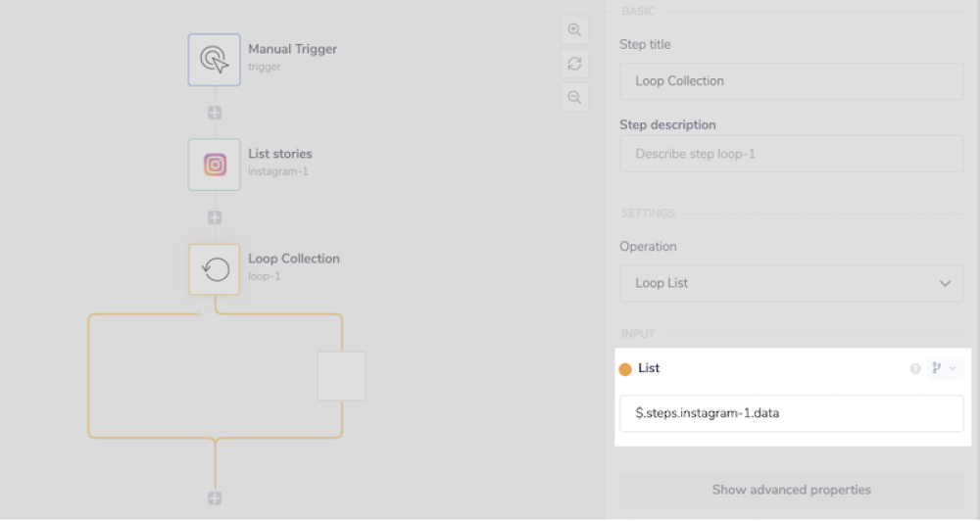This screenshot has width=980, height=521.
Task: Reset the canvas zoom with refresh icon
Action: (574, 64)
